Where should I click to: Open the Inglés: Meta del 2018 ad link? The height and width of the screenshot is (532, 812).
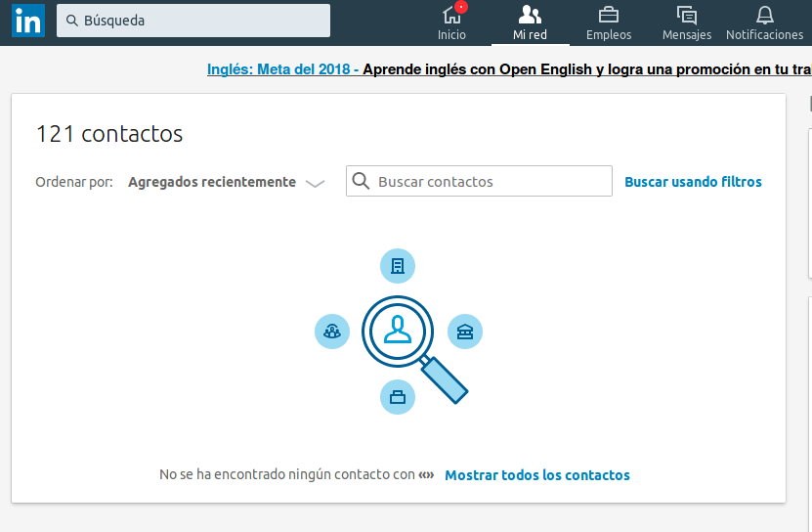tap(278, 69)
